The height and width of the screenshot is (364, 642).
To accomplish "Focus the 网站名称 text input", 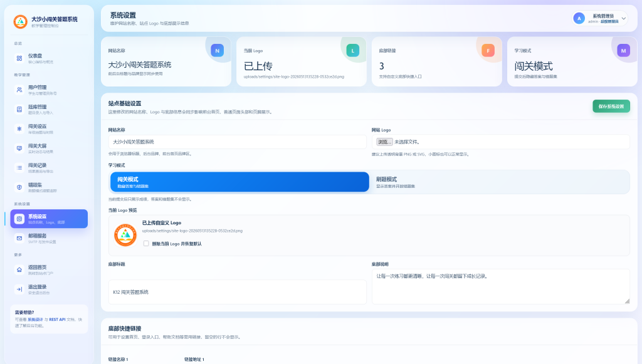I will (x=238, y=142).
